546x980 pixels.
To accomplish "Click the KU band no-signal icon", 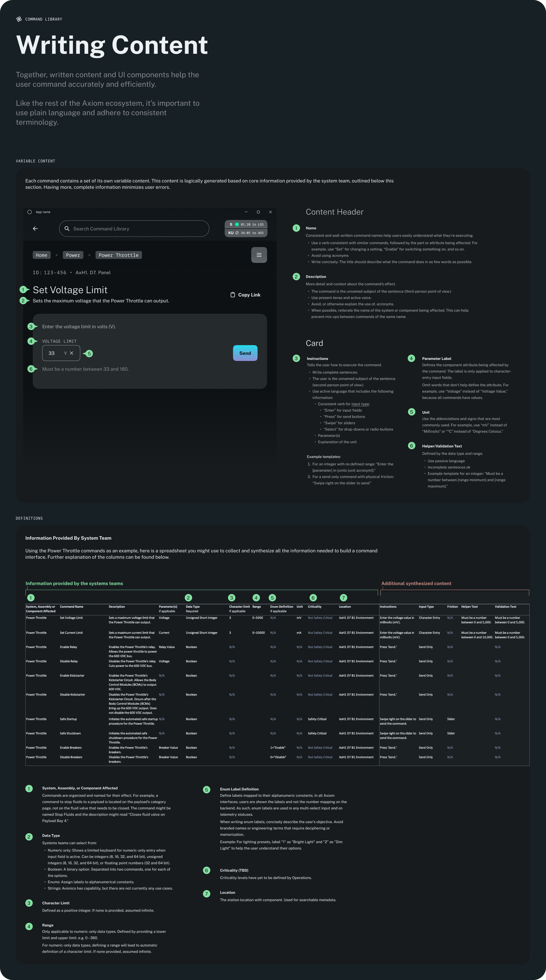I will (x=237, y=233).
